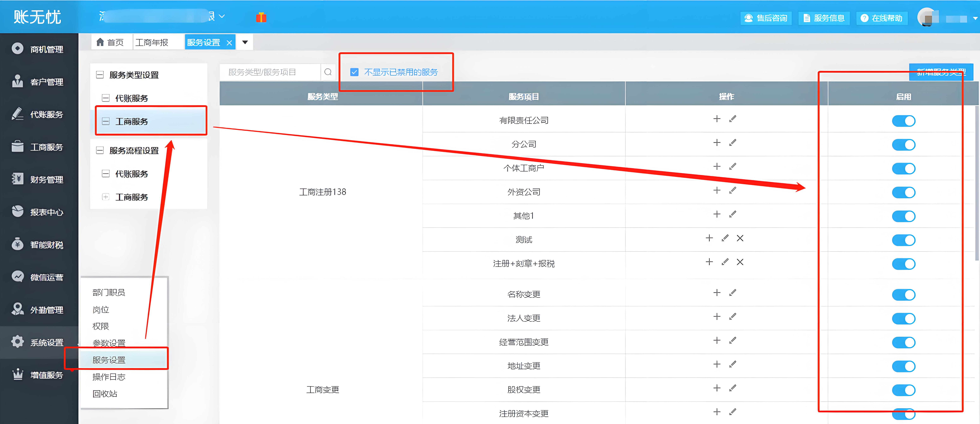This screenshot has width=980, height=424.
Task: Open 岗位 from settings submenu
Action: pos(101,309)
